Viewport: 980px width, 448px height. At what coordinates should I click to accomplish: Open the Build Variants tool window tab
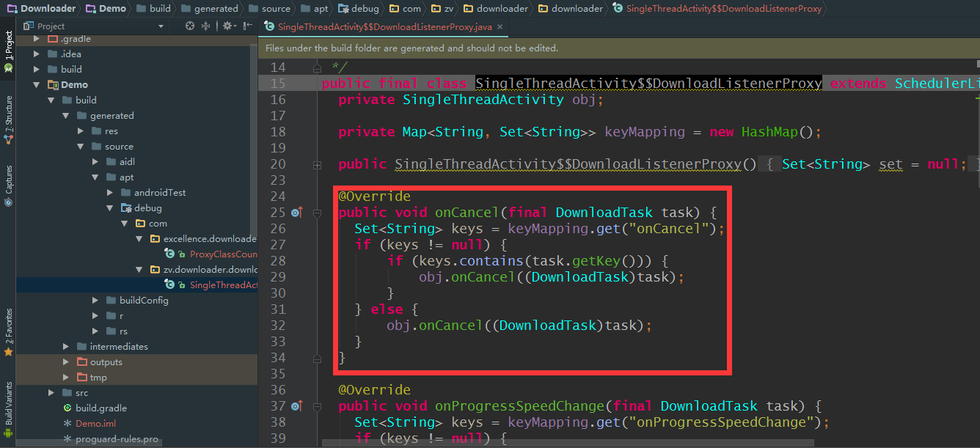tap(8, 408)
